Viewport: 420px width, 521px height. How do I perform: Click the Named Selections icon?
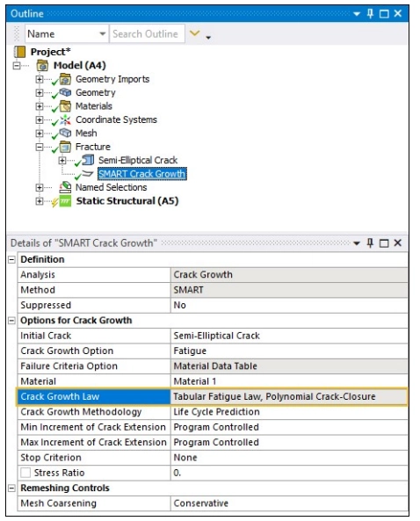[x=65, y=187]
